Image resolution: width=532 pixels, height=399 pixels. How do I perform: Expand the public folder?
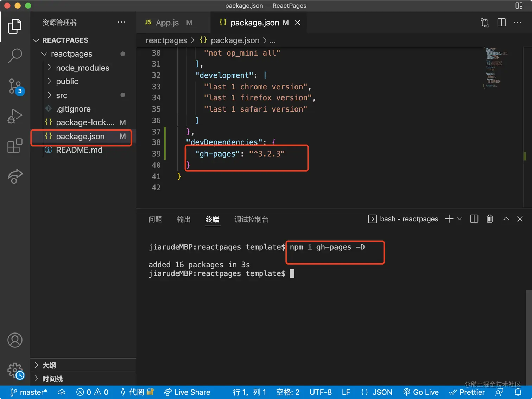pos(50,81)
